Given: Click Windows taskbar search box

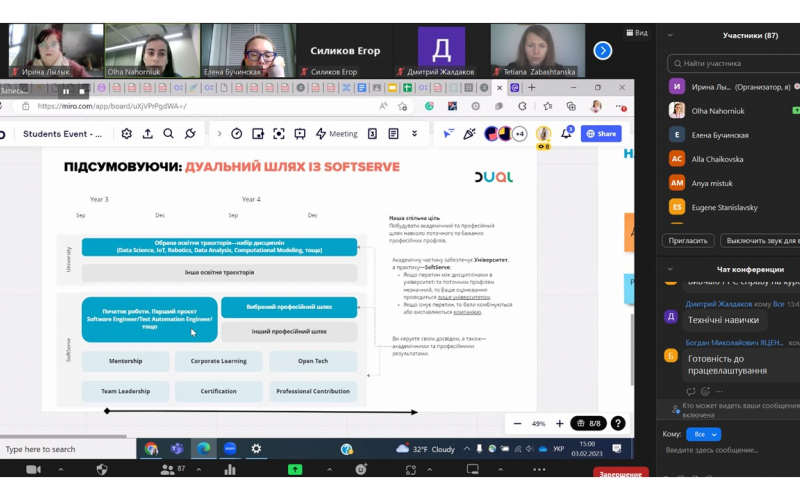Looking at the screenshot, I should tap(68, 449).
